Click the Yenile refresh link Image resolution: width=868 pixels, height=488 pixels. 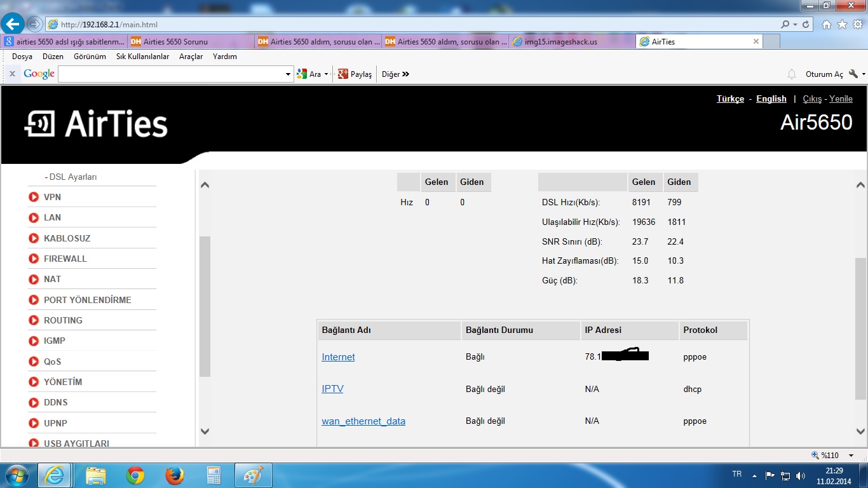click(841, 98)
